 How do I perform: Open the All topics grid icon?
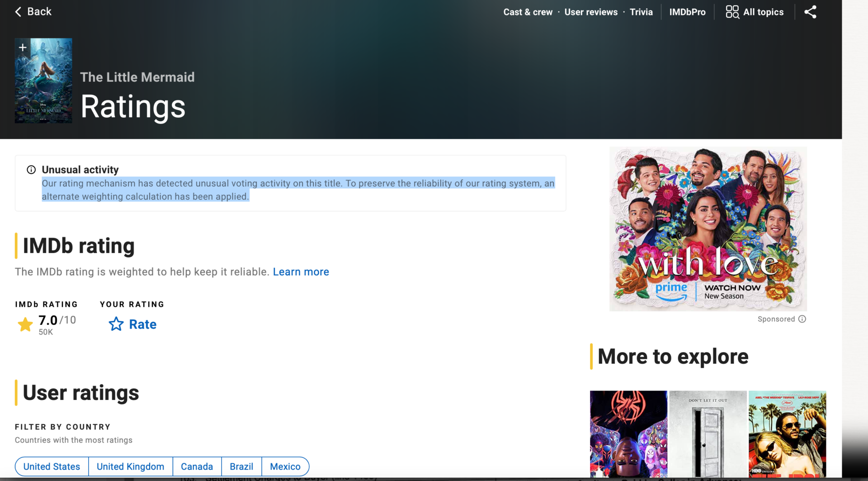tap(732, 12)
